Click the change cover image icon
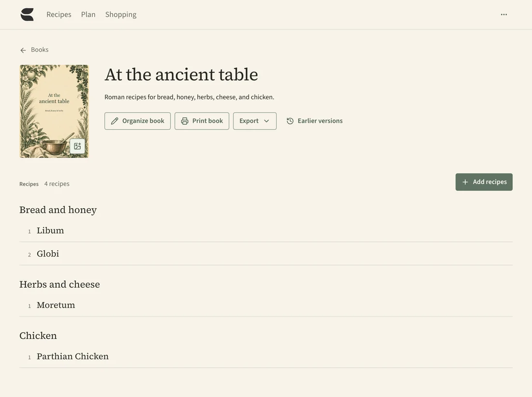Viewport: 532px width, 397px height. [77, 146]
